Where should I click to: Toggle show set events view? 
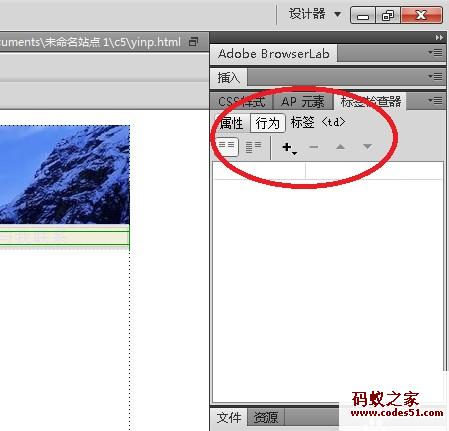[227, 147]
